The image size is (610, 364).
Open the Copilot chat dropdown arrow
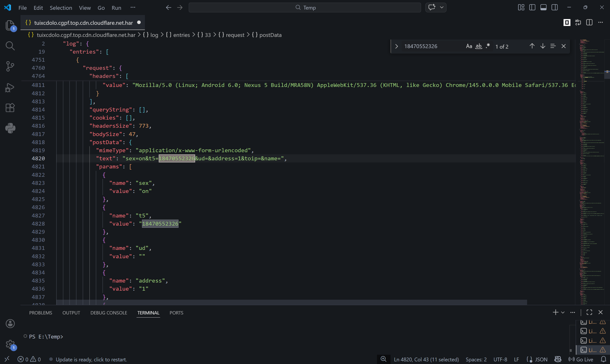(442, 7)
